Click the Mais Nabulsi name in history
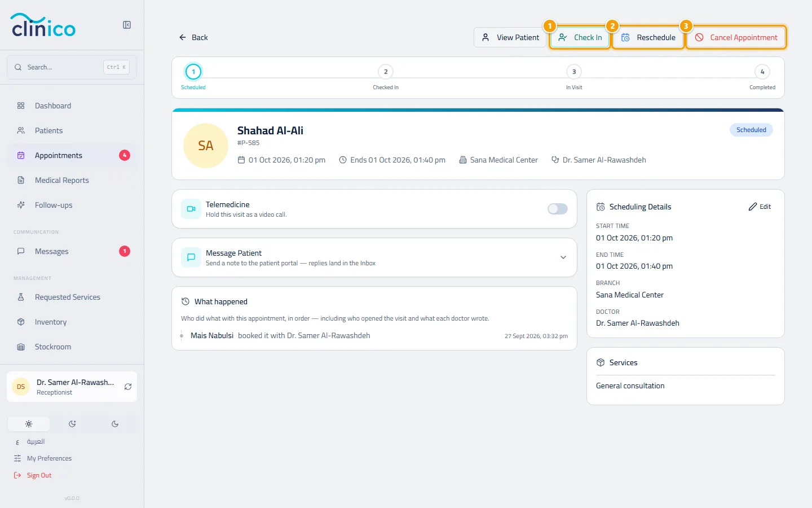 [212, 335]
